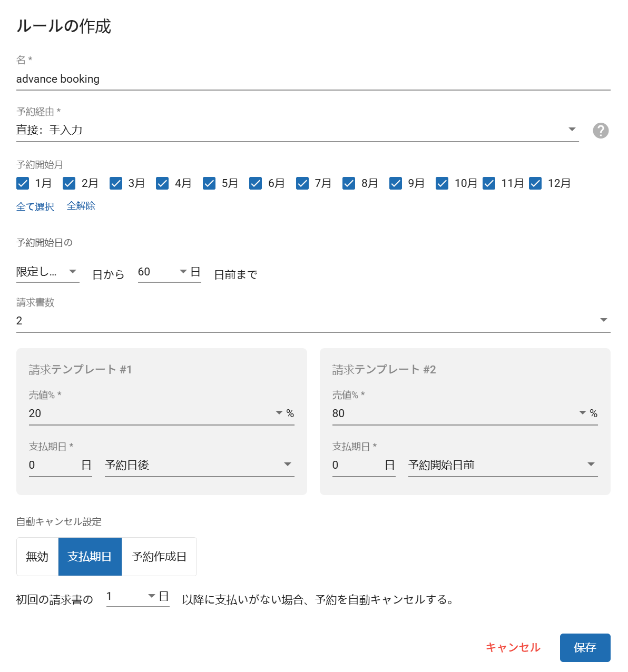Toggle the 9月 month checkbox
Screen dimensions: 628x672
(x=396, y=183)
